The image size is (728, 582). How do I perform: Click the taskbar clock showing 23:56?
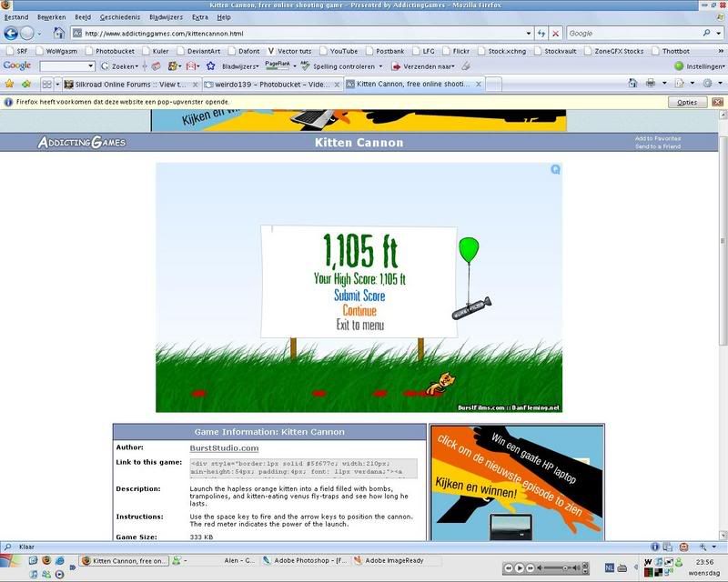(704, 562)
